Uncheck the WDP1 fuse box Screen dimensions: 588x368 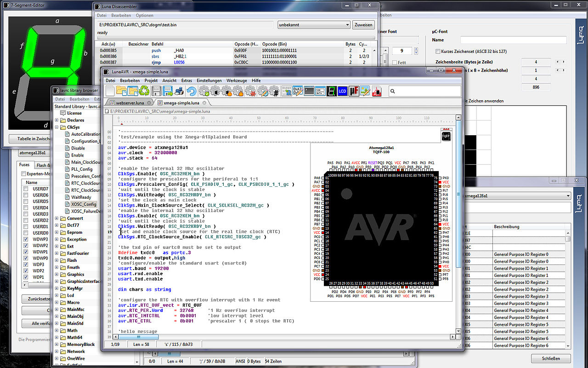[26, 277]
